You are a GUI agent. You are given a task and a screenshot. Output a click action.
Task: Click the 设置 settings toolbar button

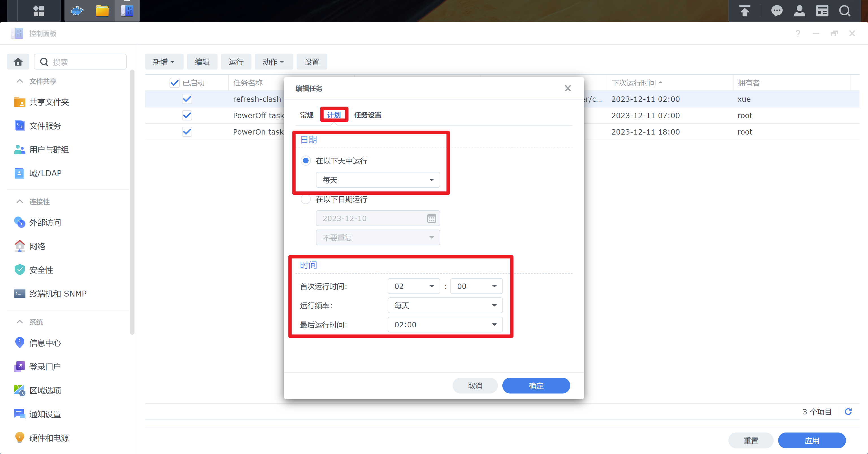[312, 62]
